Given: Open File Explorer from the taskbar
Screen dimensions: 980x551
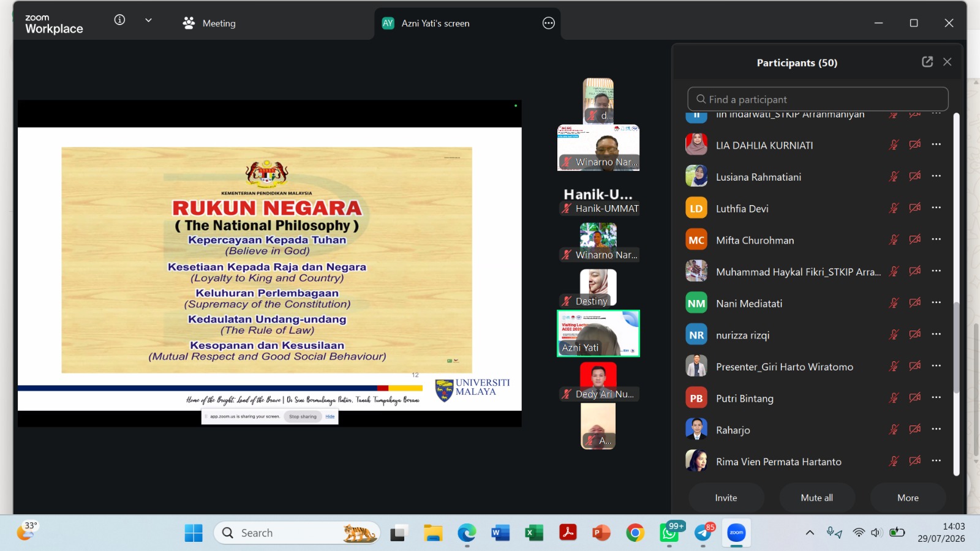Looking at the screenshot, I should (x=433, y=533).
